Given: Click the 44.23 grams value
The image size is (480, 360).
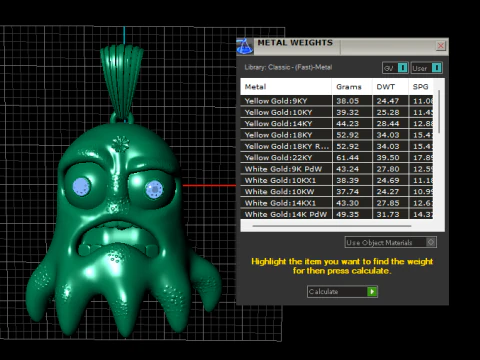Looking at the screenshot, I should [x=347, y=124].
